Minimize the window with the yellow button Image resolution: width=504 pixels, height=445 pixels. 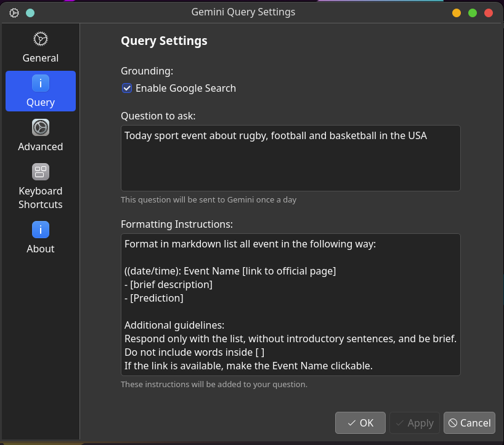(x=457, y=13)
